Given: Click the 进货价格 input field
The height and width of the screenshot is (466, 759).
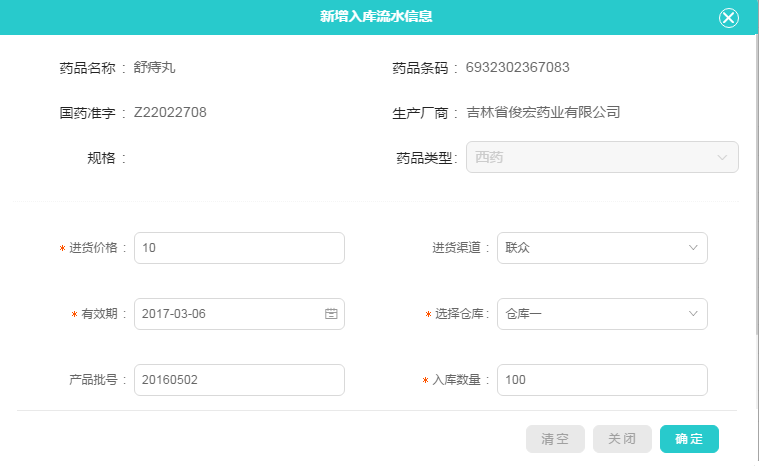Looking at the screenshot, I should coord(239,248).
